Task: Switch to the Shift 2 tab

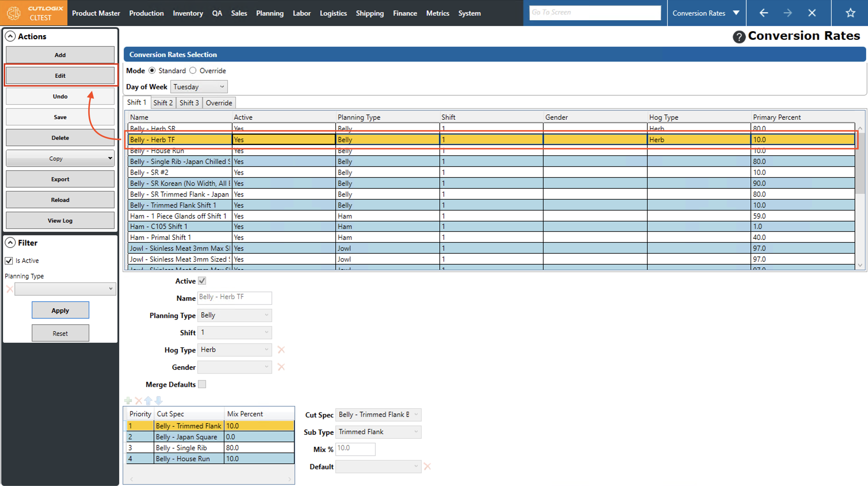Action: click(163, 103)
